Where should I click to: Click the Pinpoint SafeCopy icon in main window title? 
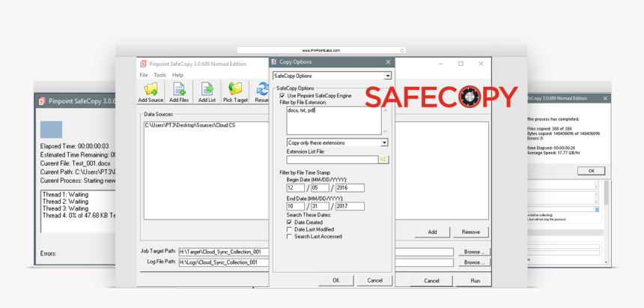[143, 64]
